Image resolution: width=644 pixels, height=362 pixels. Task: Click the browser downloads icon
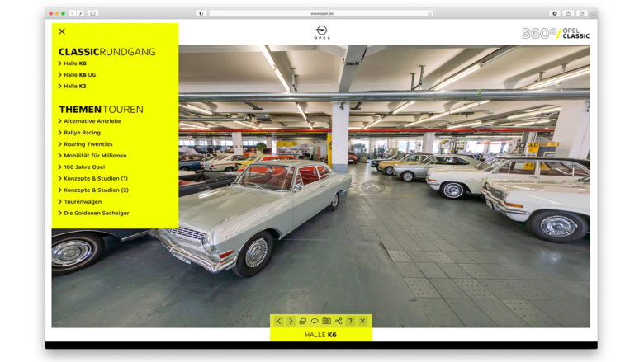pyautogui.click(x=555, y=13)
